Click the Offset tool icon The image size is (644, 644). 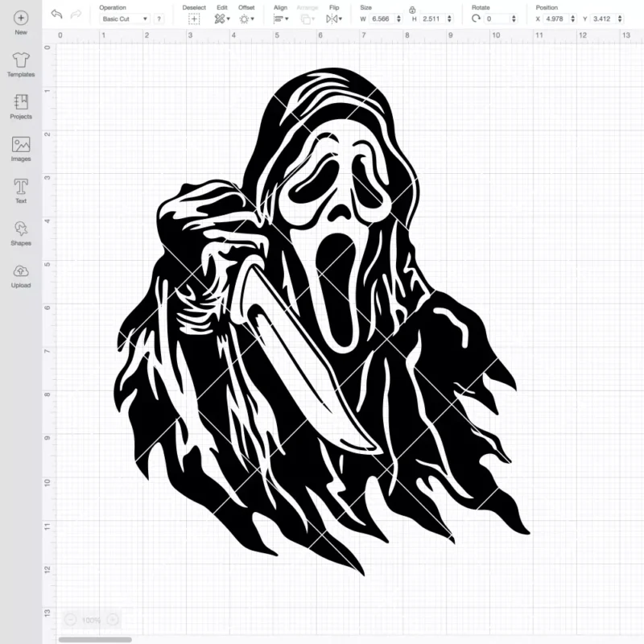click(x=244, y=19)
